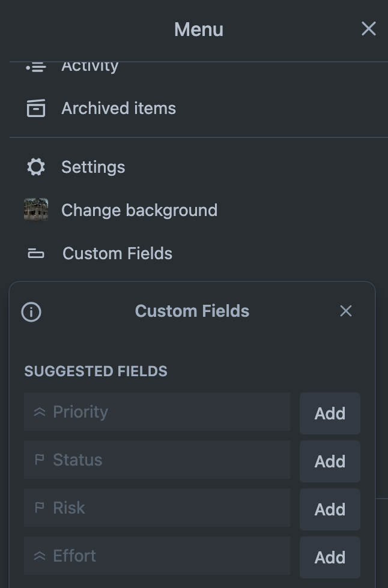Image resolution: width=388 pixels, height=588 pixels.
Task: Add the Risk suggested field
Action: [330, 509]
